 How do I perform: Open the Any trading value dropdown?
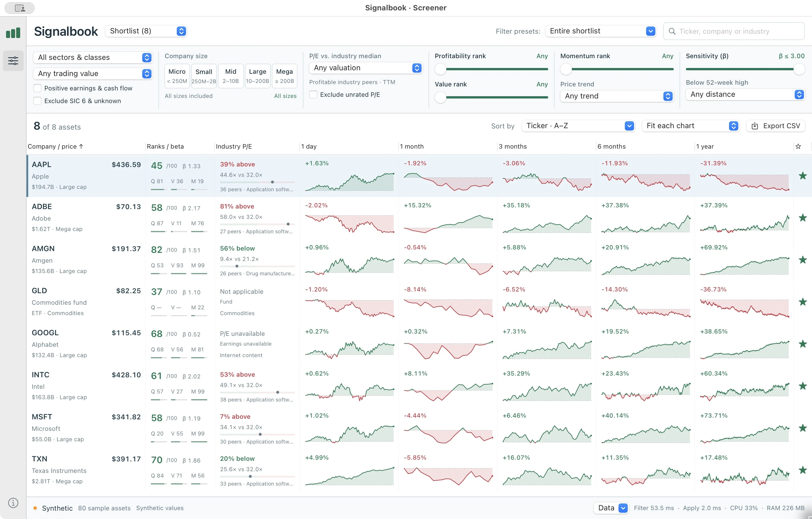click(93, 74)
